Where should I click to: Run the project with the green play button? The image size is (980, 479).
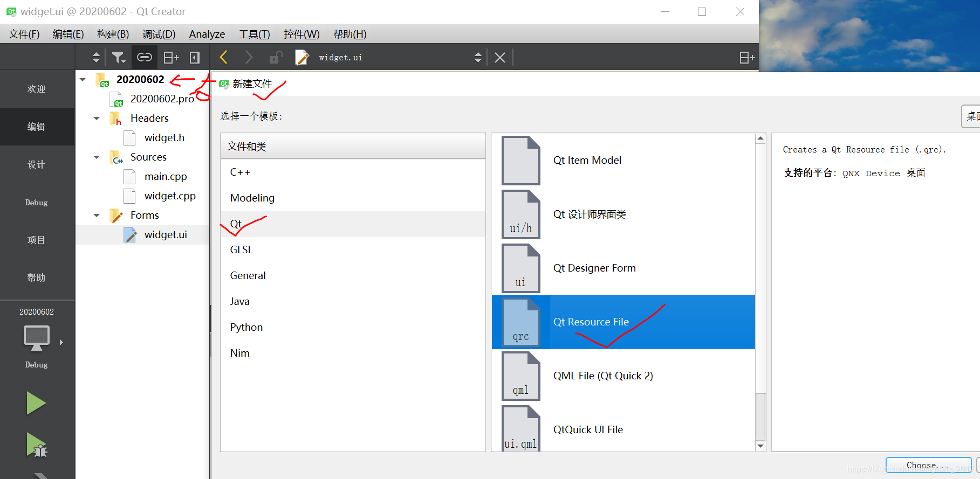pos(36,403)
